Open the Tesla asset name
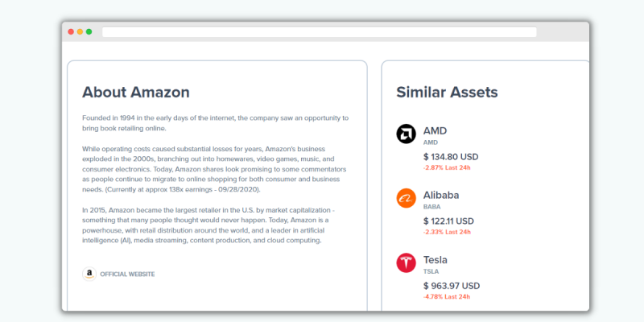This screenshot has width=644, height=322. click(x=436, y=259)
